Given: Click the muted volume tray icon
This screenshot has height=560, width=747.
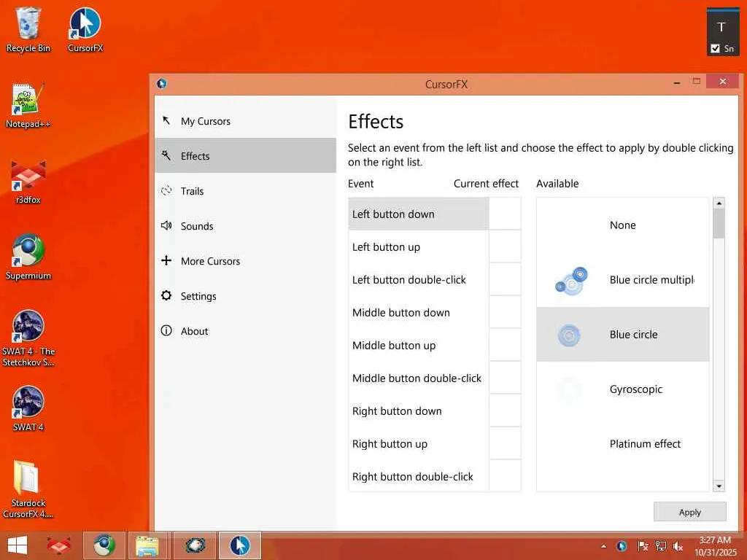Looking at the screenshot, I should 678,546.
